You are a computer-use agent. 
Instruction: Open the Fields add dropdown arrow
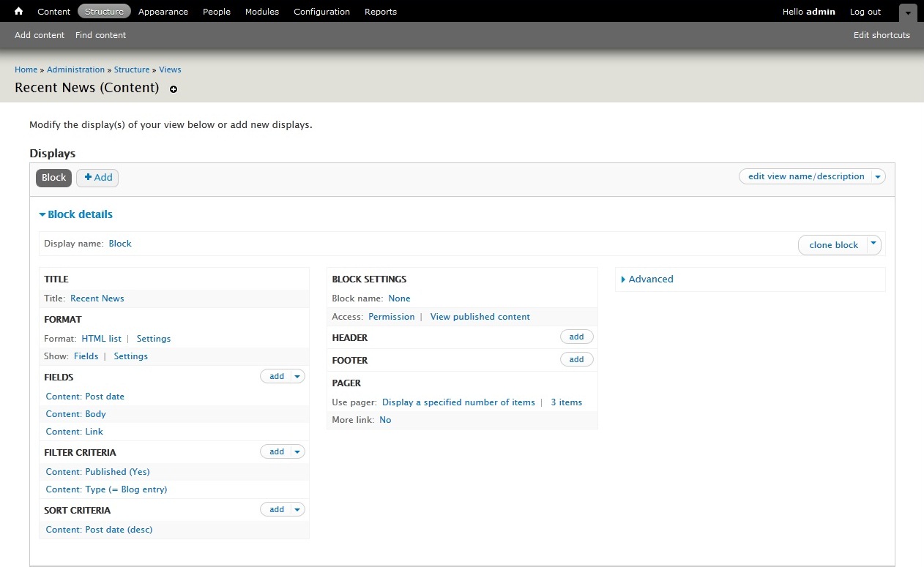click(297, 376)
